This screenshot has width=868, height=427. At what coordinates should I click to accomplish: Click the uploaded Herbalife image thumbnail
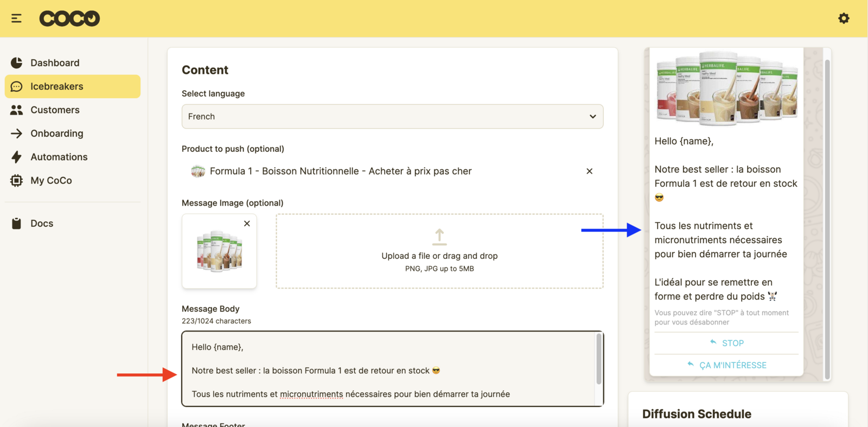point(219,252)
